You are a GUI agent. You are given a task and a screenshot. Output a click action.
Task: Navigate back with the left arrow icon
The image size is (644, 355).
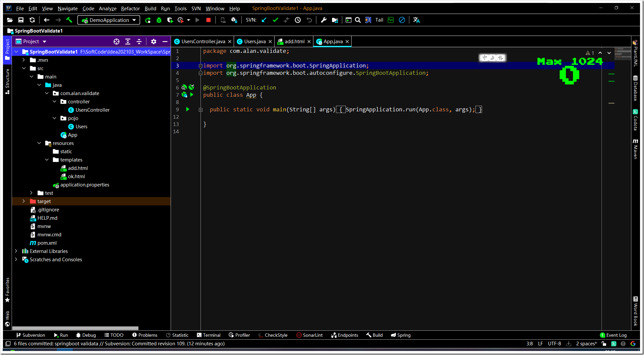click(46, 20)
